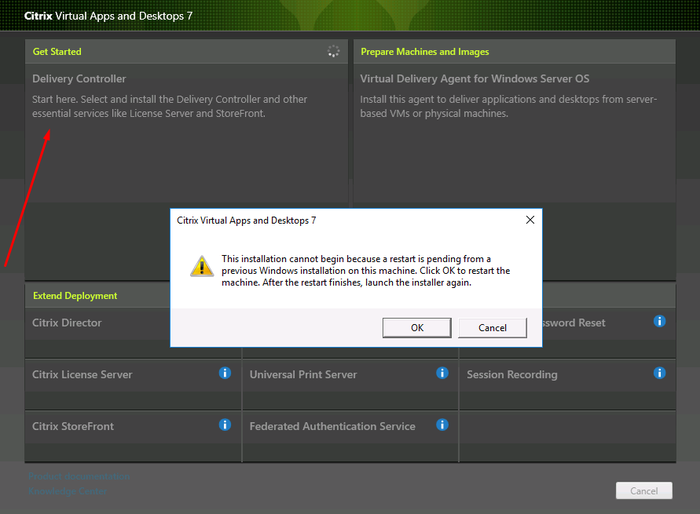Open info icon for Citrix License Server
The width and height of the screenshot is (700, 514).
tap(225, 373)
